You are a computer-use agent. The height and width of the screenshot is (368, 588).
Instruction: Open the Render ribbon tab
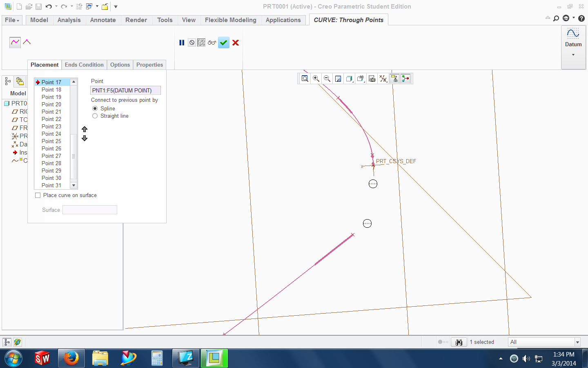[136, 20]
